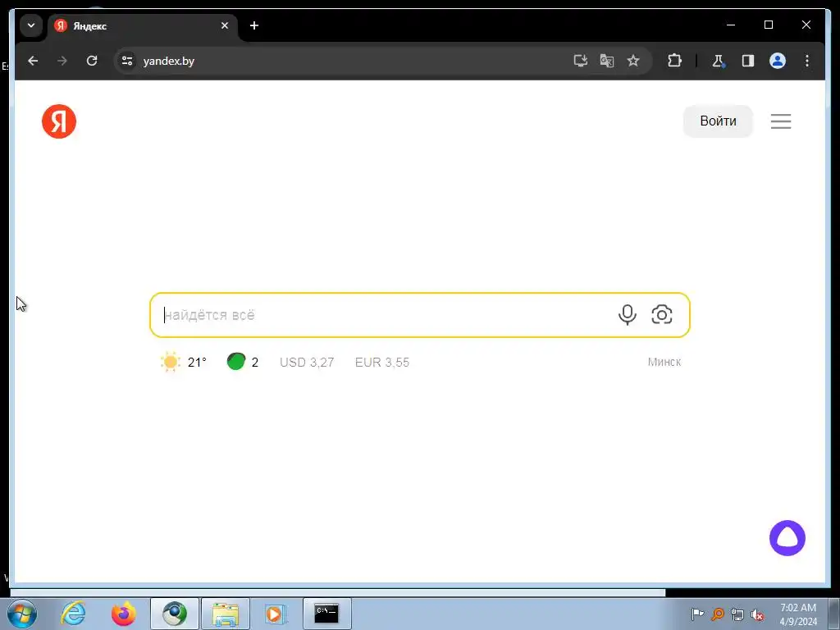Open the Extensions puzzle icon

(674, 61)
